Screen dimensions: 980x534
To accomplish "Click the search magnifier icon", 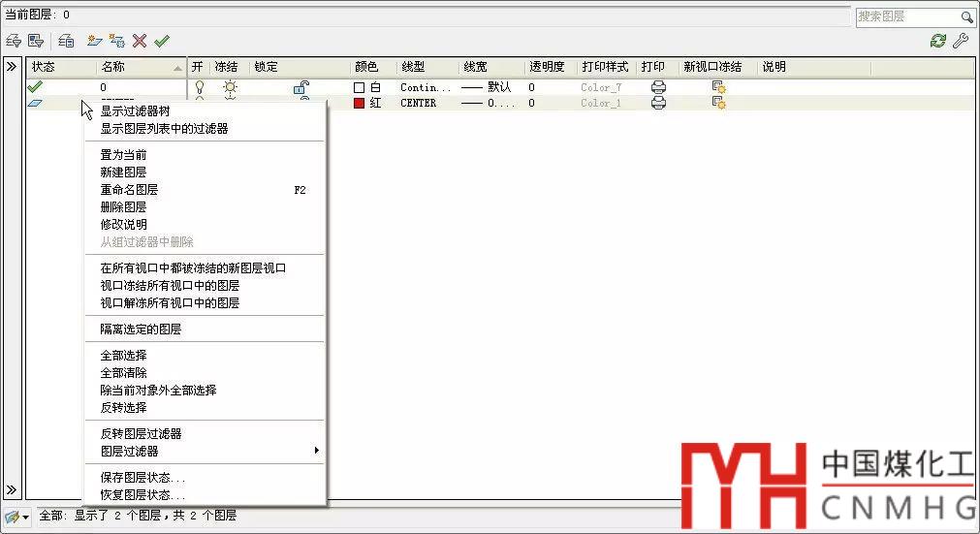I will tap(966, 16).
